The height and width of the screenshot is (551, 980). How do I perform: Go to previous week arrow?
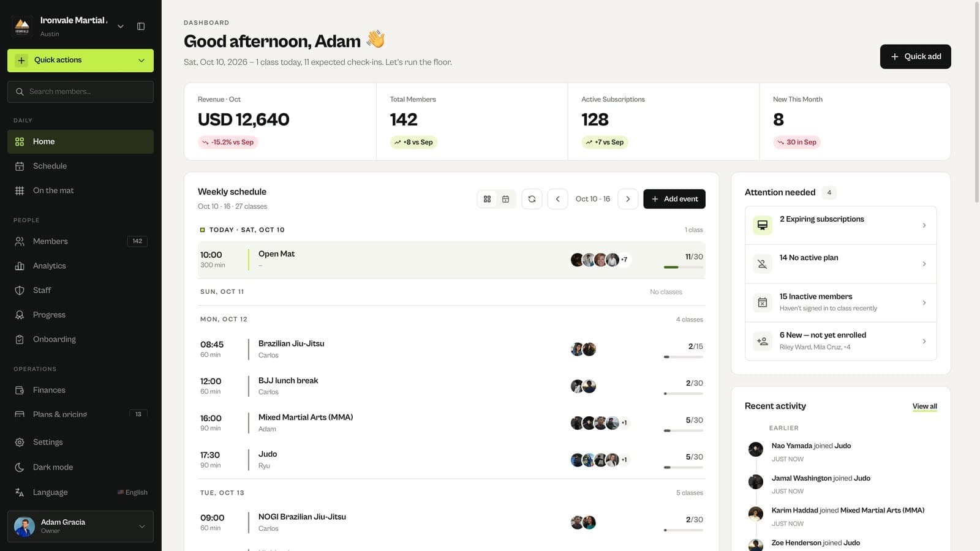pyautogui.click(x=557, y=199)
